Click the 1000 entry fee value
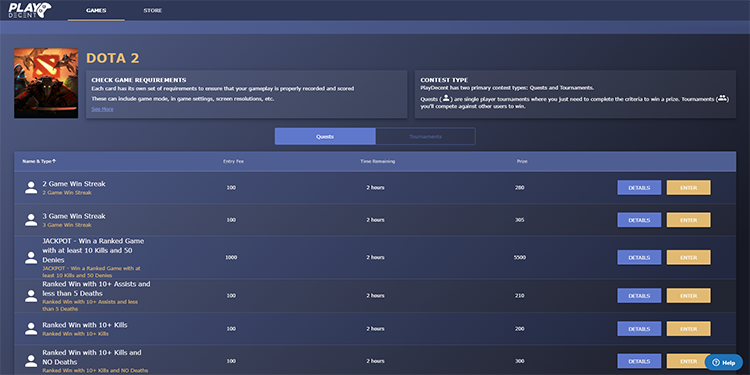The width and height of the screenshot is (750, 375). (x=231, y=257)
